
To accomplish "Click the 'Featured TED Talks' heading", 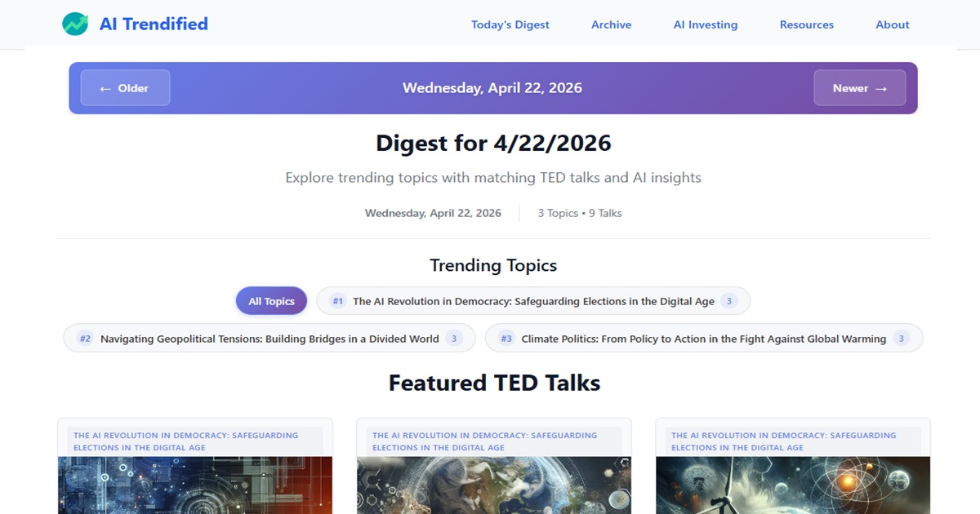I will tap(494, 383).
